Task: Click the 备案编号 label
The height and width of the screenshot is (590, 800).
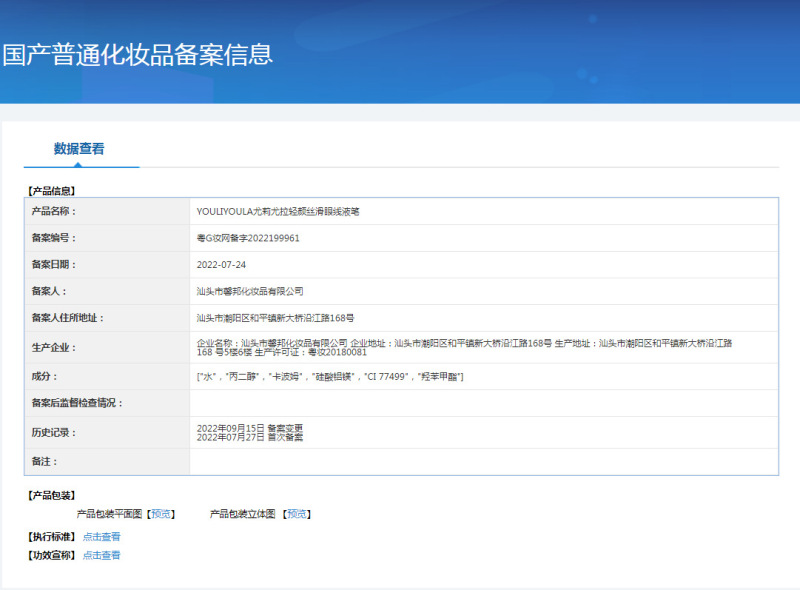Action: (x=54, y=238)
